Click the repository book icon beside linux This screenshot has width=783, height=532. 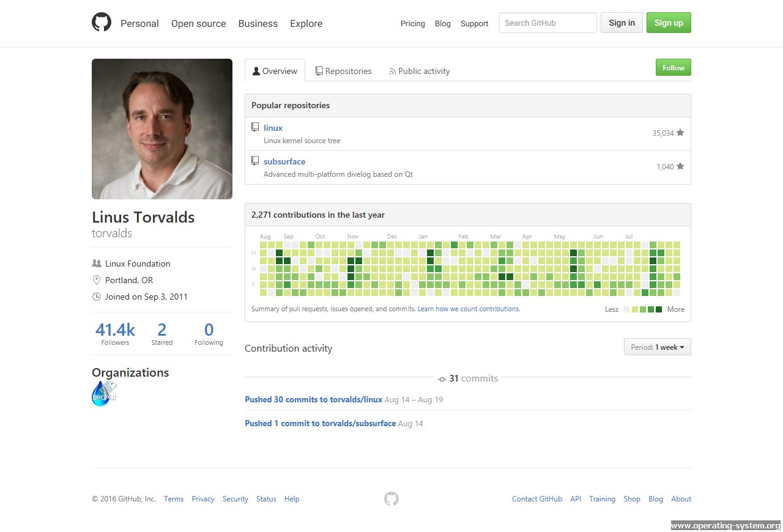255,127
